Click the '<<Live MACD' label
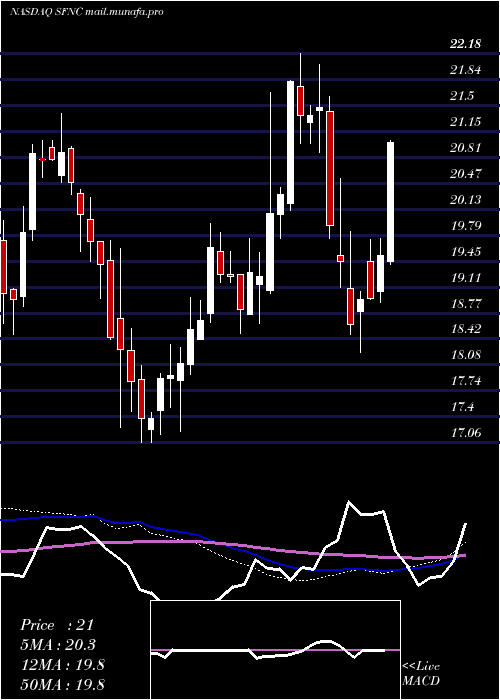500x700 pixels. (421, 673)
